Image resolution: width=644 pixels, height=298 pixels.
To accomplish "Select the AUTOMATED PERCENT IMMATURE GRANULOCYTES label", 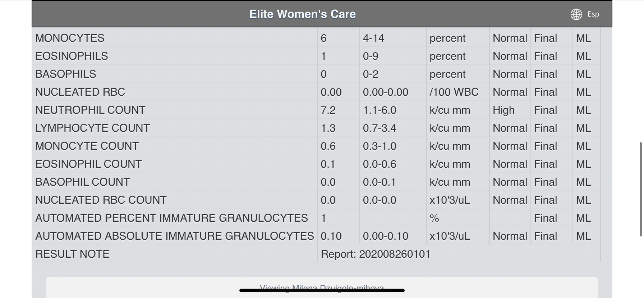I will [171, 218].
